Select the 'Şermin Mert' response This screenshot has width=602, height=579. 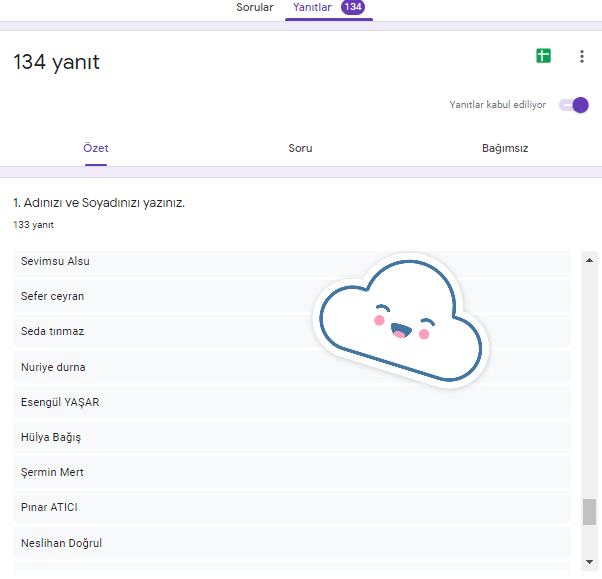(291, 472)
